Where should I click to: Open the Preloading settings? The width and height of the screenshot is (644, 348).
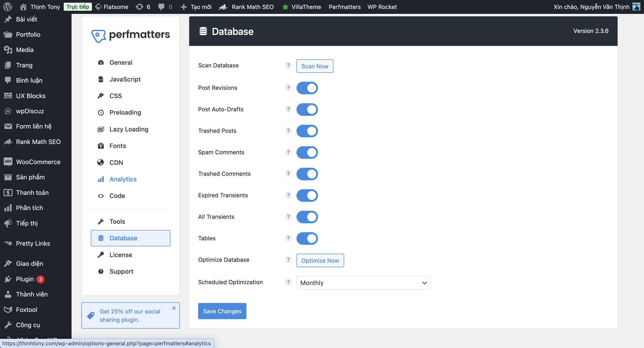pyautogui.click(x=125, y=112)
